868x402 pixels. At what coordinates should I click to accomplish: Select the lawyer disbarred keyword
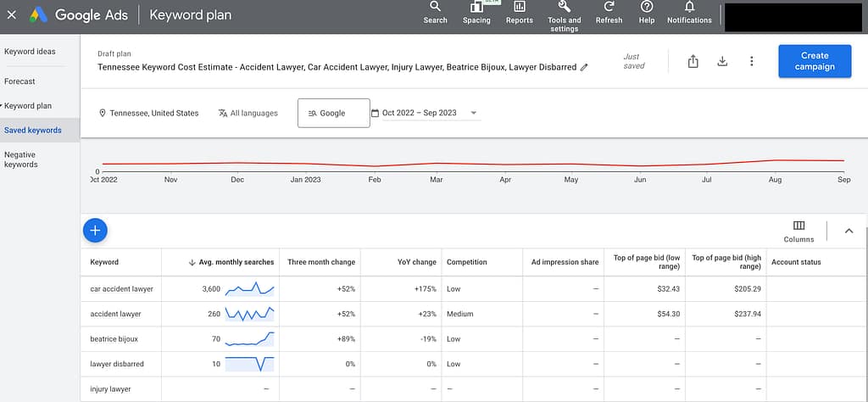117,364
